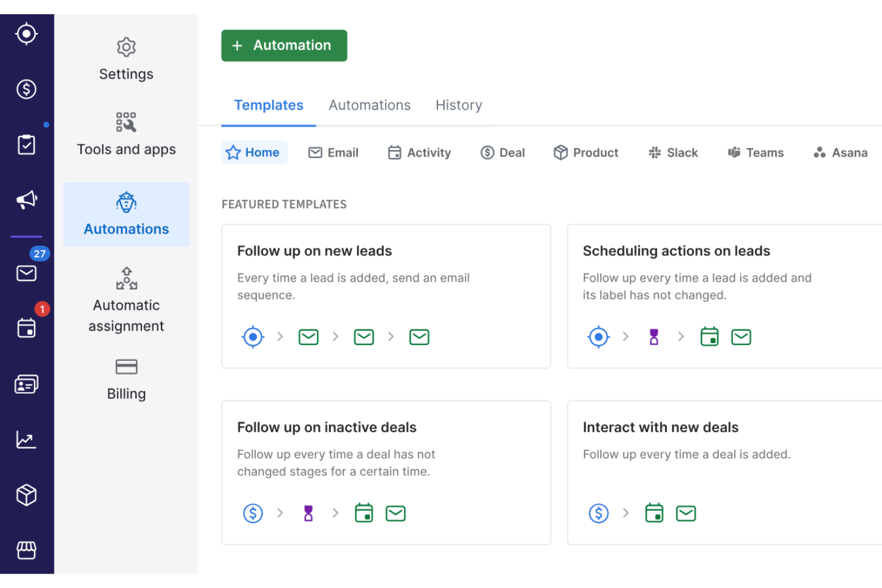Filter templates by Asana

pos(841,153)
